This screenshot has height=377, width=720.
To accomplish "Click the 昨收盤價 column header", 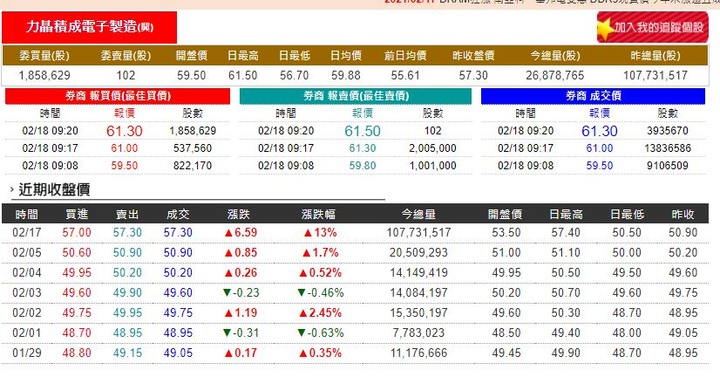I will [x=473, y=56].
